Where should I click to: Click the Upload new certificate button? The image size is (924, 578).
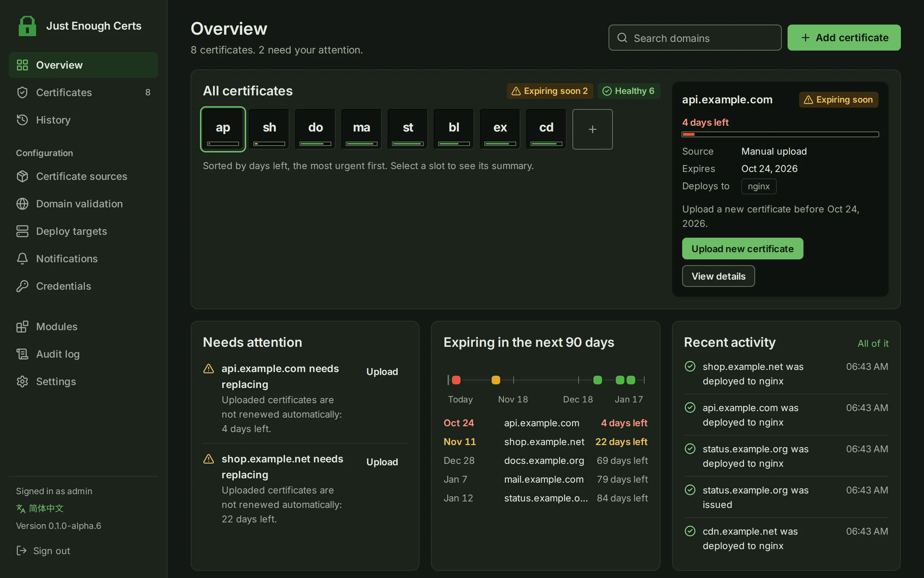(743, 249)
